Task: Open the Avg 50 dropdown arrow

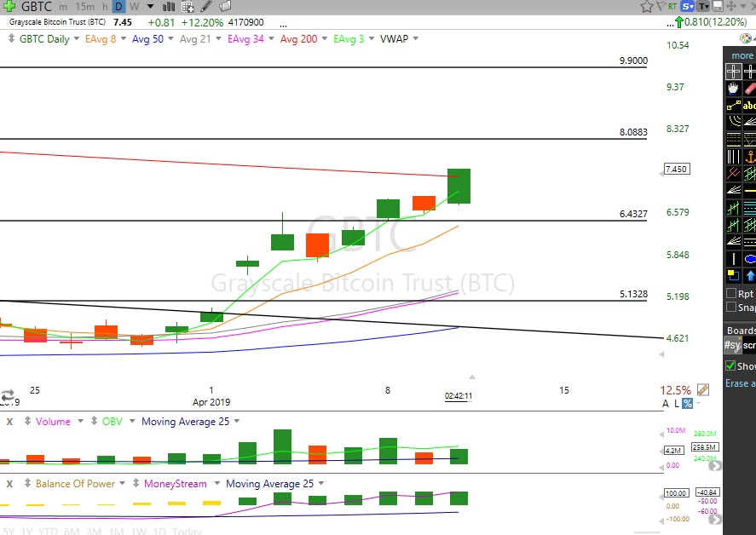Action: (170, 38)
